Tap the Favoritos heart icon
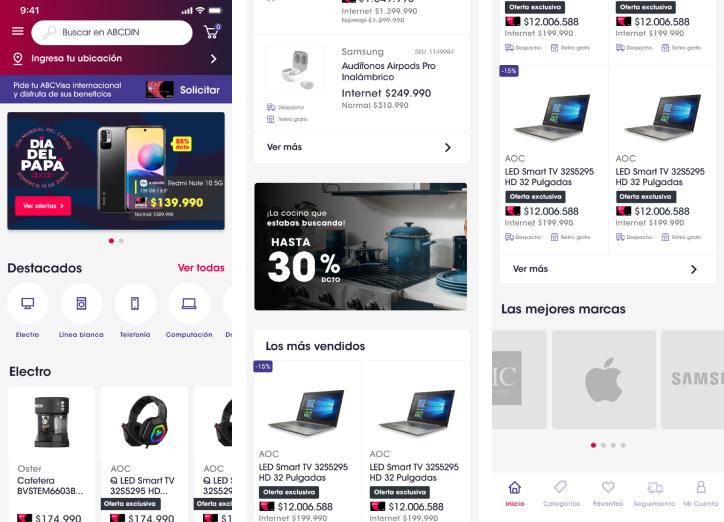 608,487
